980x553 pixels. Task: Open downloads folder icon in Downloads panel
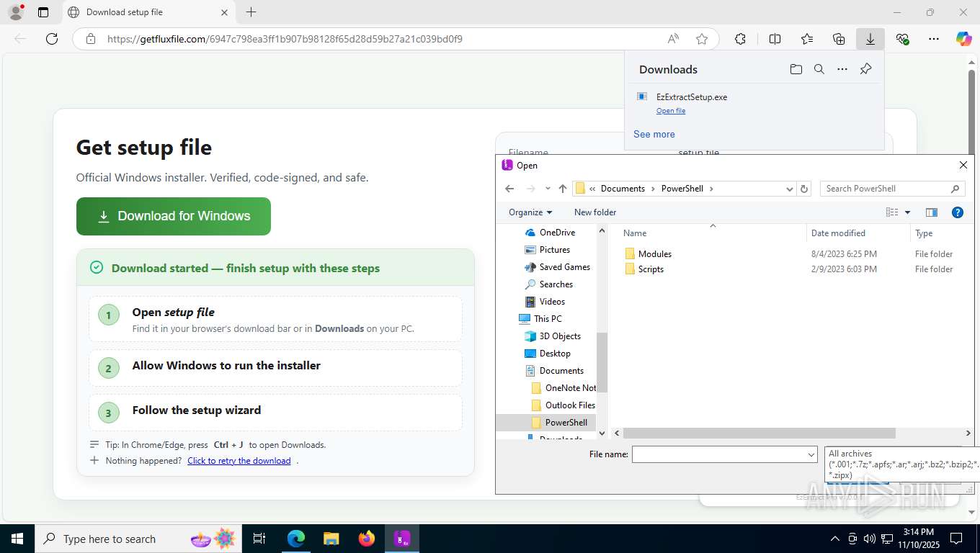point(796,69)
